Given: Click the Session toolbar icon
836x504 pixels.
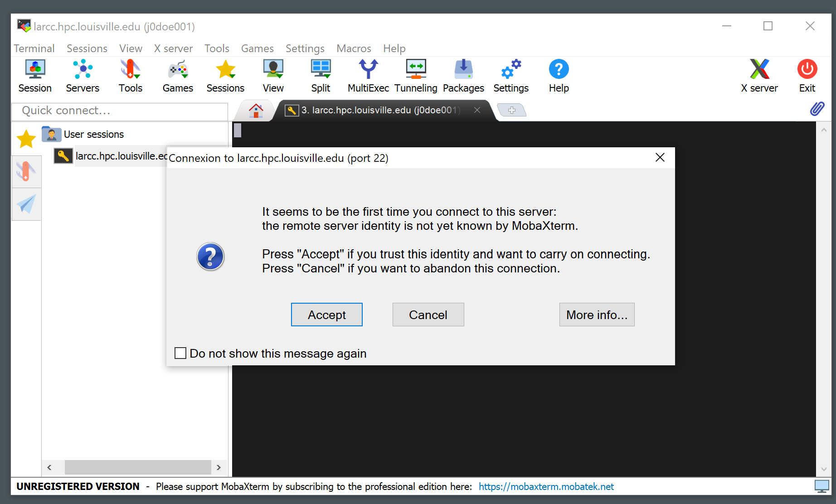Looking at the screenshot, I should click(x=35, y=76).
